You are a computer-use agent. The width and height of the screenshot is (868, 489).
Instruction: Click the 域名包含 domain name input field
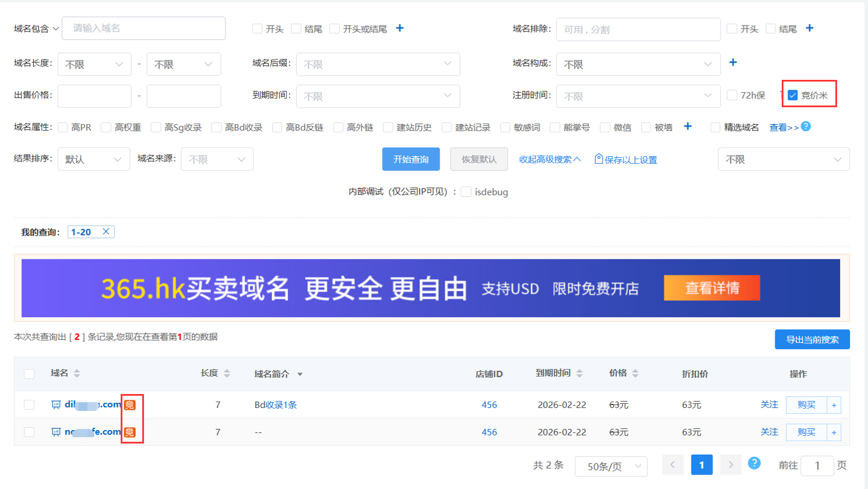pyautogui.click(x=143, y=28)
